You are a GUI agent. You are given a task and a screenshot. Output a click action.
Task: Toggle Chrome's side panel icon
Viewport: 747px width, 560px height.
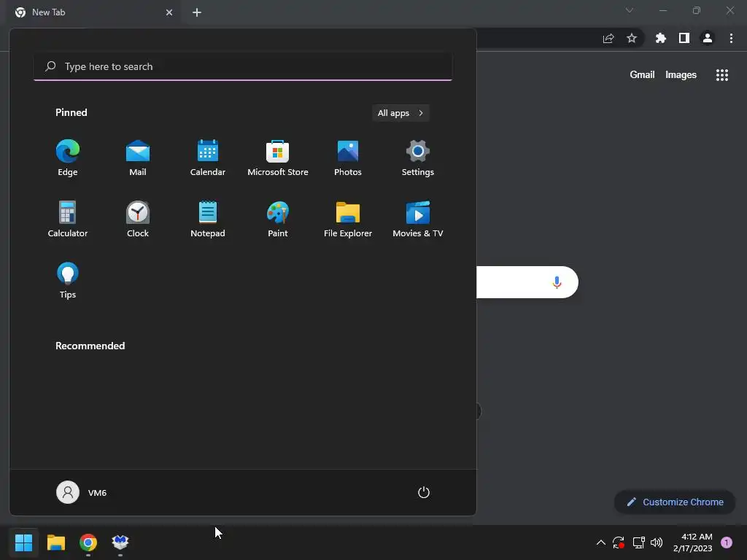coord(684,38)
